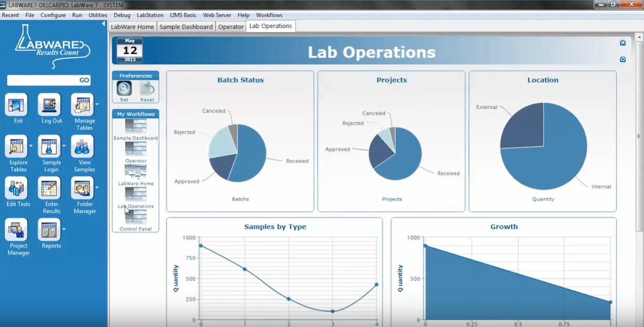The width and height of the screenshot is (644, 327).
Task: Open the LIMS Basic menu
Action: [184, 15]
